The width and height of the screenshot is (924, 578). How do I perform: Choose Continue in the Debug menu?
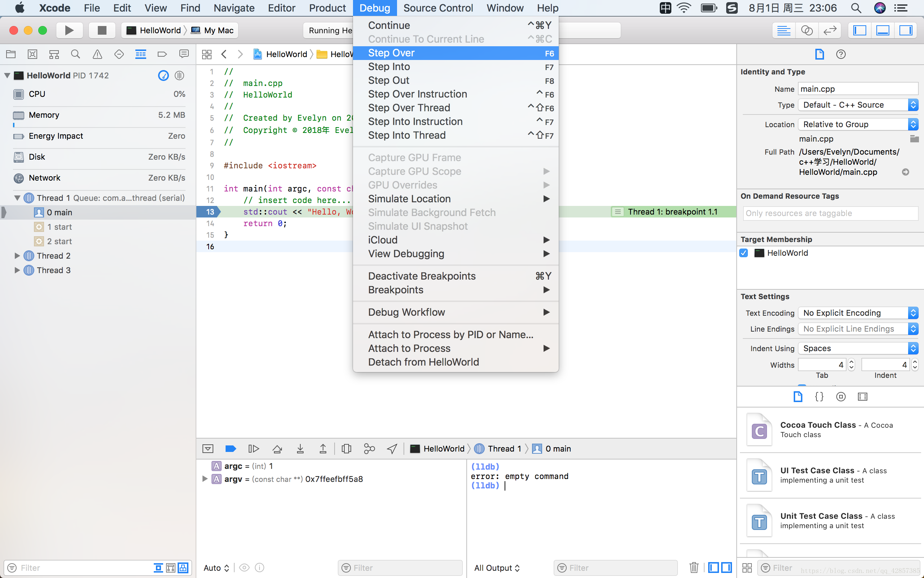(456, 26)
